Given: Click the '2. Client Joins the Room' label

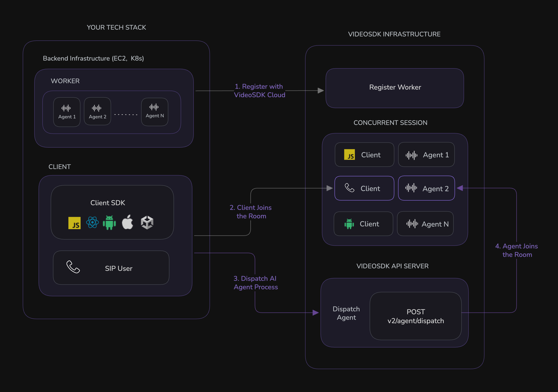Looking at the screenshot, I should [251, 212].
